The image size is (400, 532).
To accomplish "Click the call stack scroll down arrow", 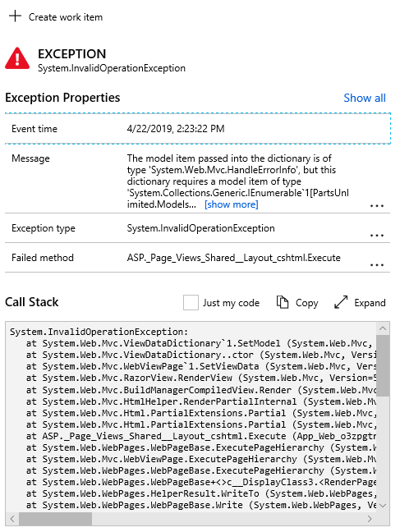I will [x=383, y=505].
